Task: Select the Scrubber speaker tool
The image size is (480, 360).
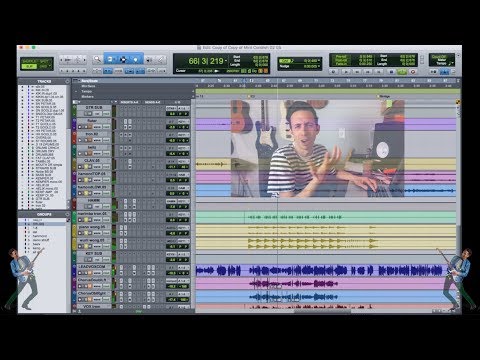Action: click(x=149, y=60)
